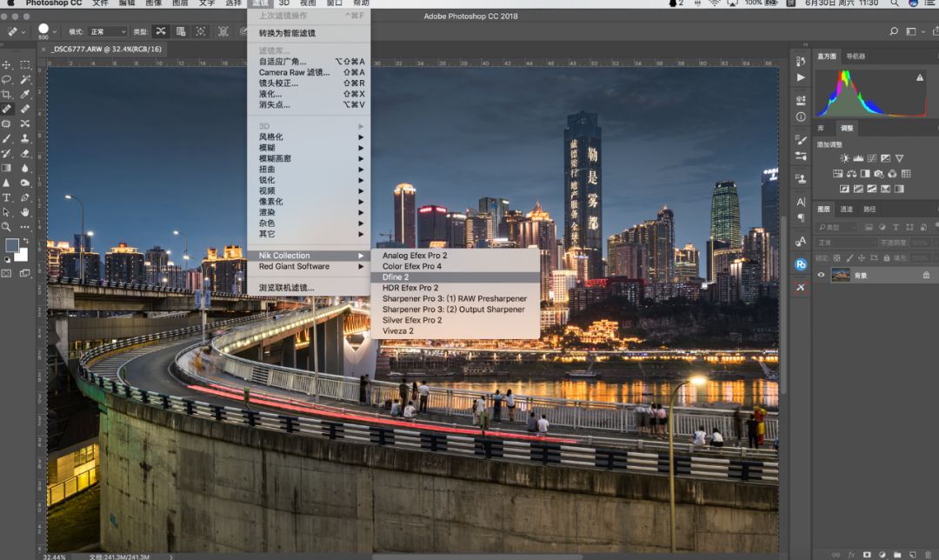Viewport: 939px width, 560px height.
Task: Add a Brightness/Contrast adjustment layer
Action: (844, 158)
